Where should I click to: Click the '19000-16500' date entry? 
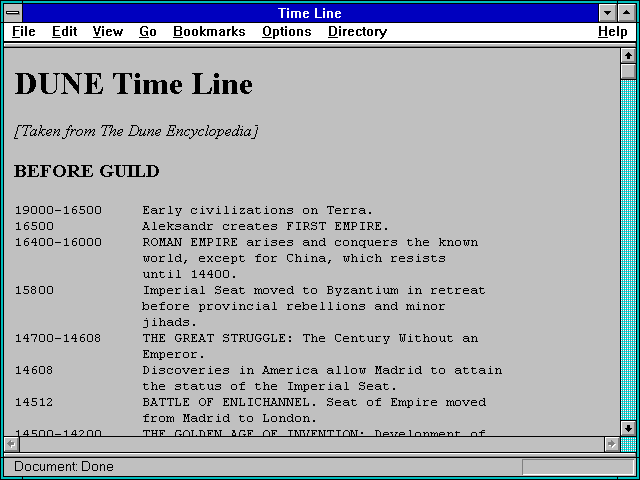(x=58, y=211)
